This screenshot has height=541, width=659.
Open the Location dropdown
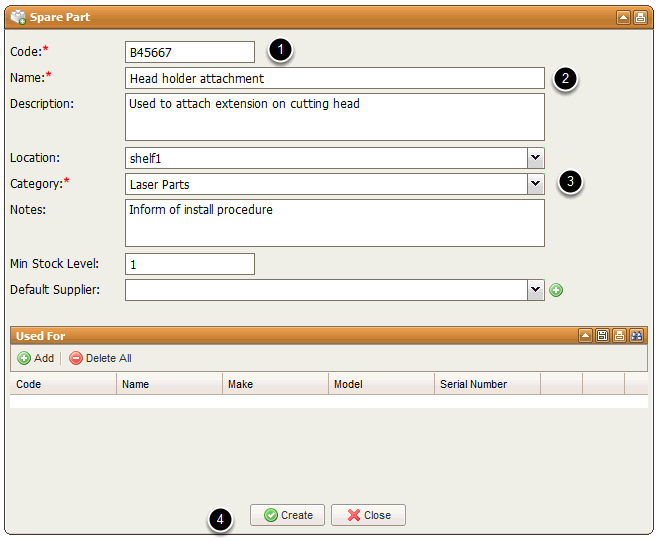pos(536,158)
